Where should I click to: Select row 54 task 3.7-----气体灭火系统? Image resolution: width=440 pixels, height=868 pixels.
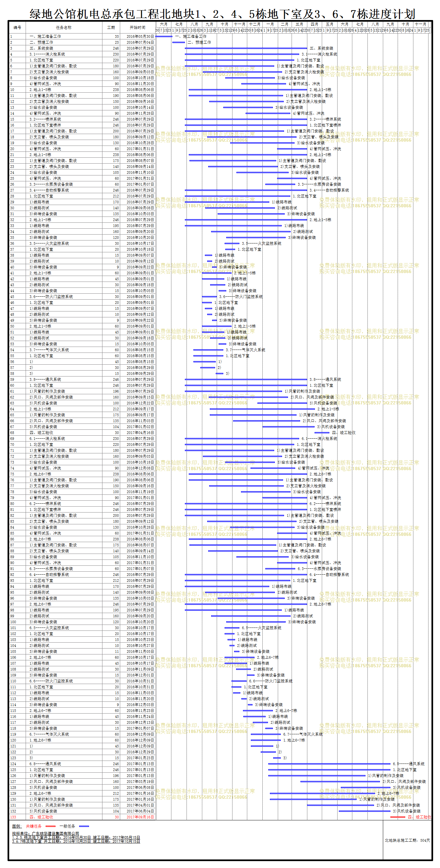point(50,350)
